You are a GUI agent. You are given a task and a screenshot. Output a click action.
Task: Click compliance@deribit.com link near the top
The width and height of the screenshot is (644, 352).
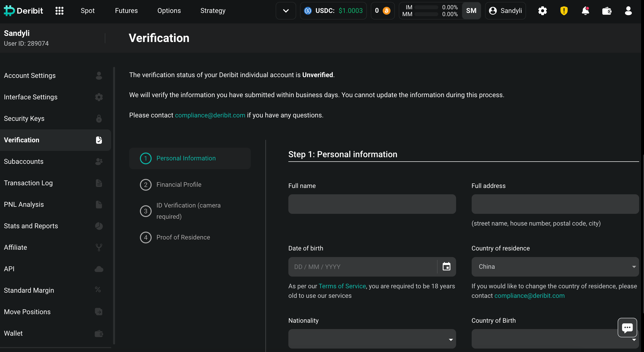tap(210, 115)
